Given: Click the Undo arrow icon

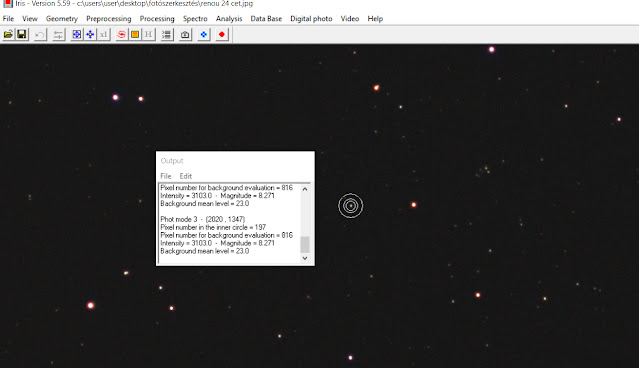Looking at the screenshot, I should pos(40,35).
